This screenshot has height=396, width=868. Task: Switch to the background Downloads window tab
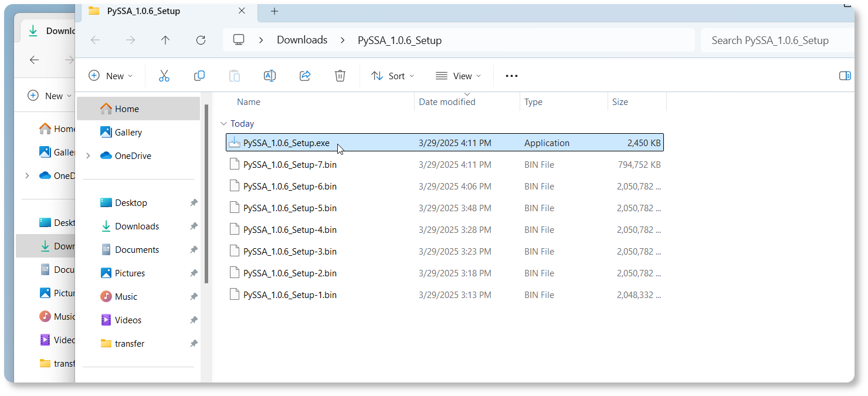pos(49,31)
